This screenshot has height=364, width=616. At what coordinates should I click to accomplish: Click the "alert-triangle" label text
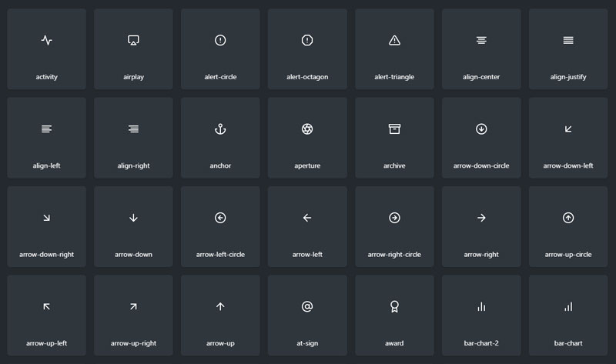tap(394, 77)
